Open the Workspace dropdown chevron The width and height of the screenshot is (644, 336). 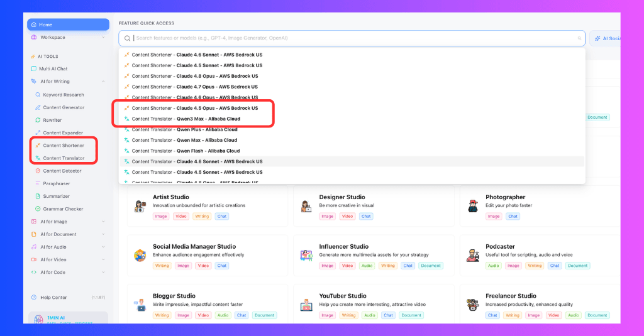pos(103,37)
